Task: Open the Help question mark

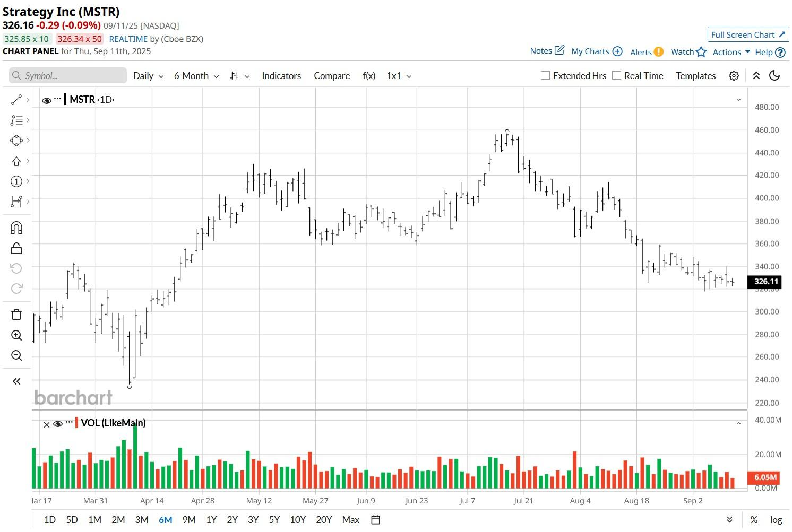Action: (x=780, y=52)
